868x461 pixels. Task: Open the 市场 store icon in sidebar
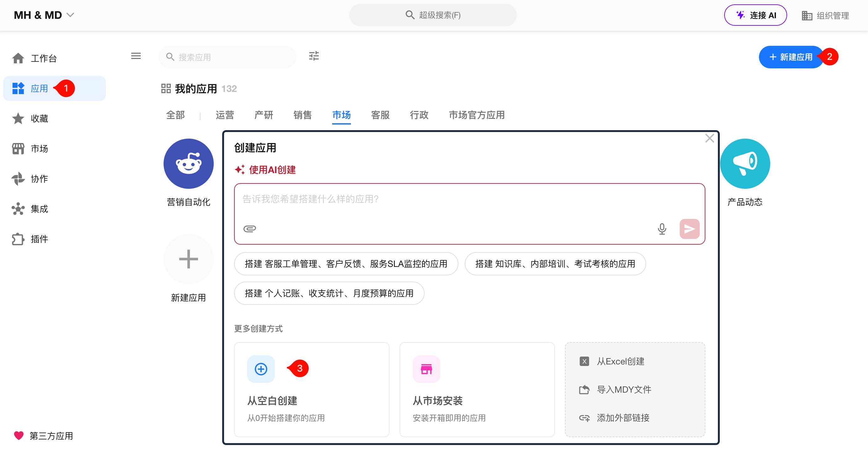(x=18, y=148)
